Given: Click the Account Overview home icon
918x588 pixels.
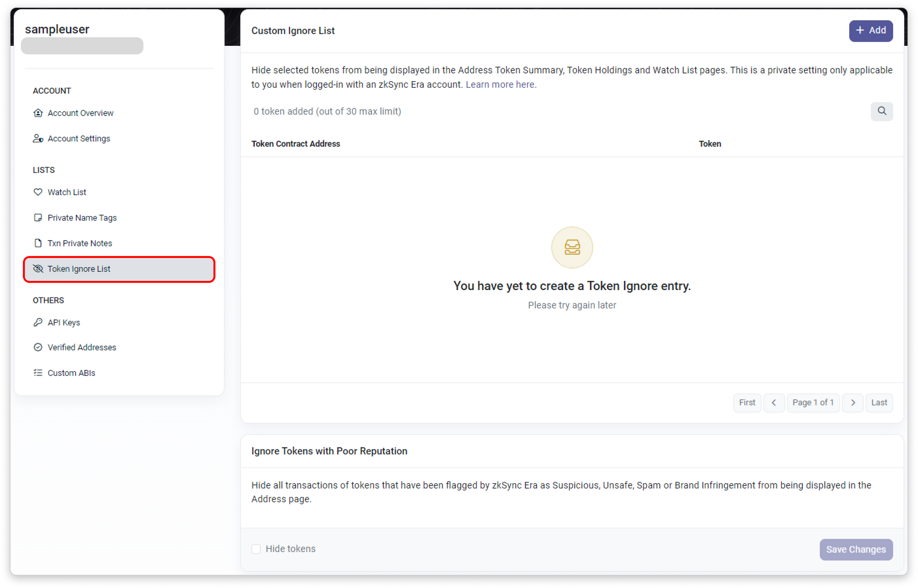Looking at the screenshot, I should 38,113.
